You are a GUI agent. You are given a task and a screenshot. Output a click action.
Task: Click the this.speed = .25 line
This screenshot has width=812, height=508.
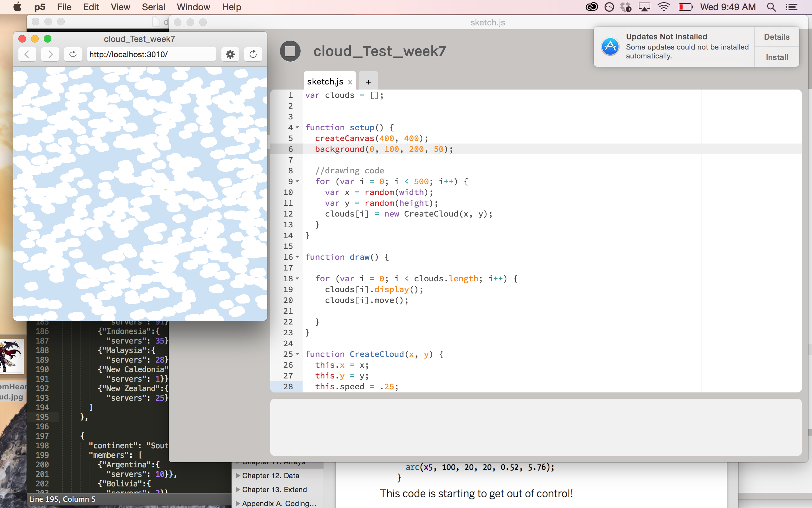(356, 386)
